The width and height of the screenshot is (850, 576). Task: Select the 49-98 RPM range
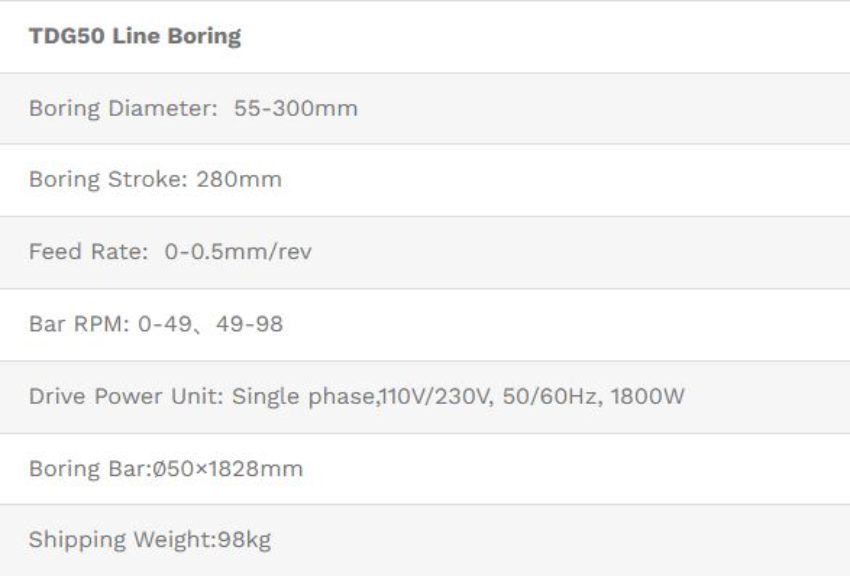(x=249, y=325)
